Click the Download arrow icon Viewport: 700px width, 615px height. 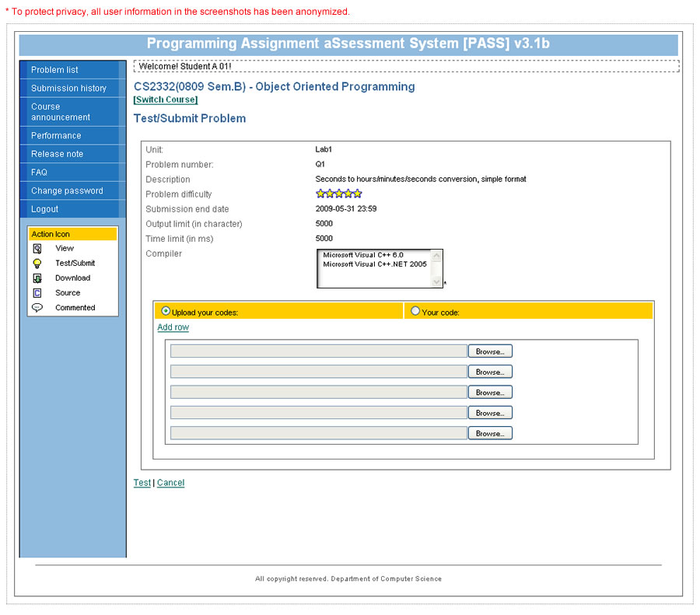pyautogui.click(x=37, y=278)
